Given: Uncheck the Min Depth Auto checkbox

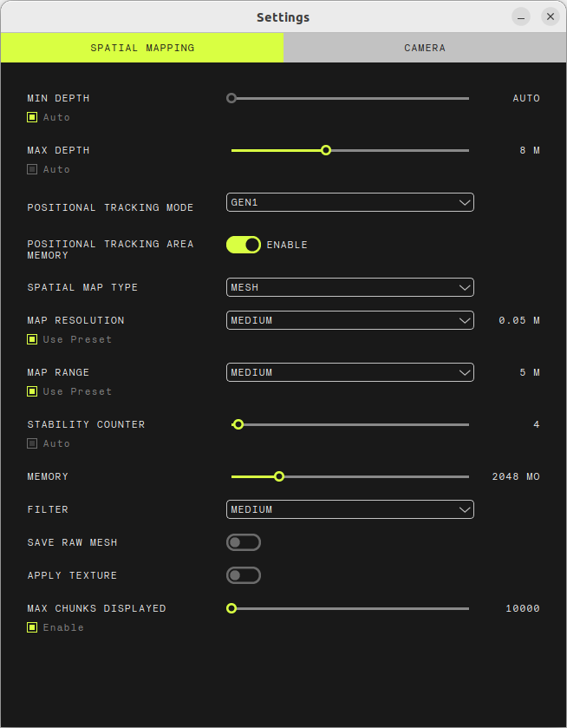Looking at the screenshot, I should [x=32, y=117].
